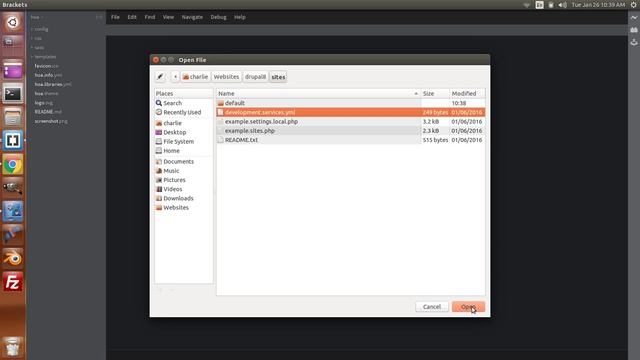Open hoa.info.yml in Brackets file tree
Image resolution: width=640 pixels, height=360 pixels.
tap(49, 75)
